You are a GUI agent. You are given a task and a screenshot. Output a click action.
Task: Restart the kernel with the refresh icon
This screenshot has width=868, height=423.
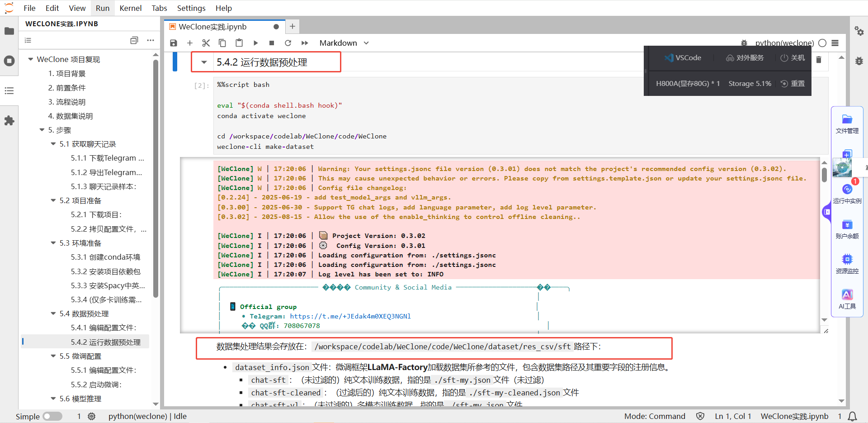tap(288, 43)
